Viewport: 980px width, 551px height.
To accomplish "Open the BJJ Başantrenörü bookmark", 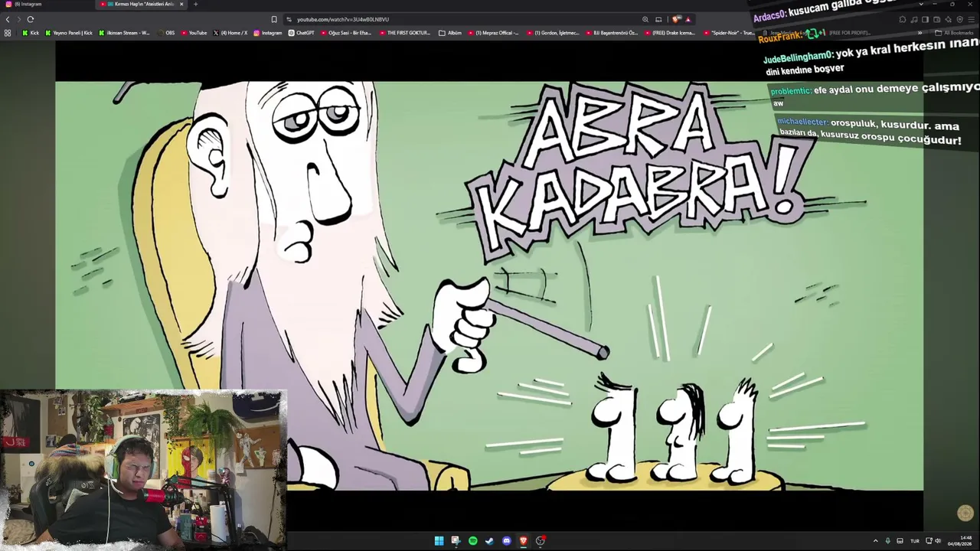I will (612, 33).
